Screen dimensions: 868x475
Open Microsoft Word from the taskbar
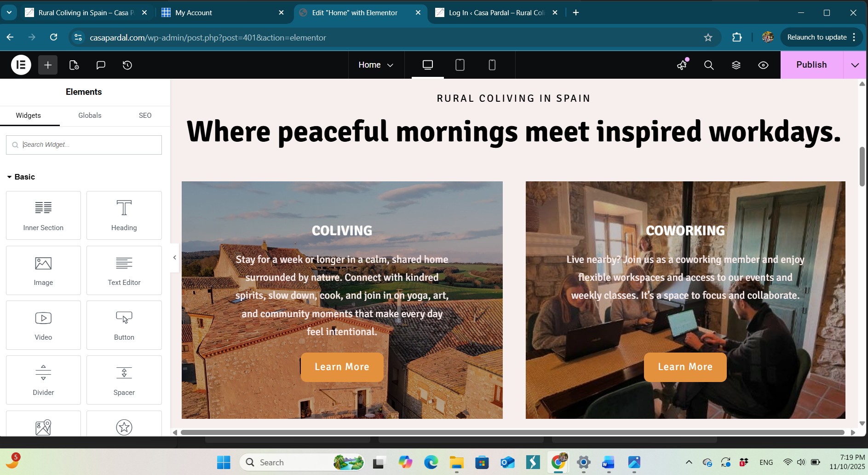[608, 462]
